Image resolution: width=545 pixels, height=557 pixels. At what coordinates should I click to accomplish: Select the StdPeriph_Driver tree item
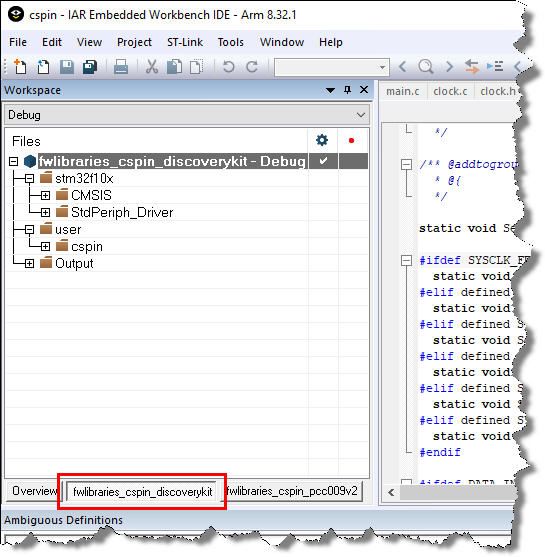point(122,212)
